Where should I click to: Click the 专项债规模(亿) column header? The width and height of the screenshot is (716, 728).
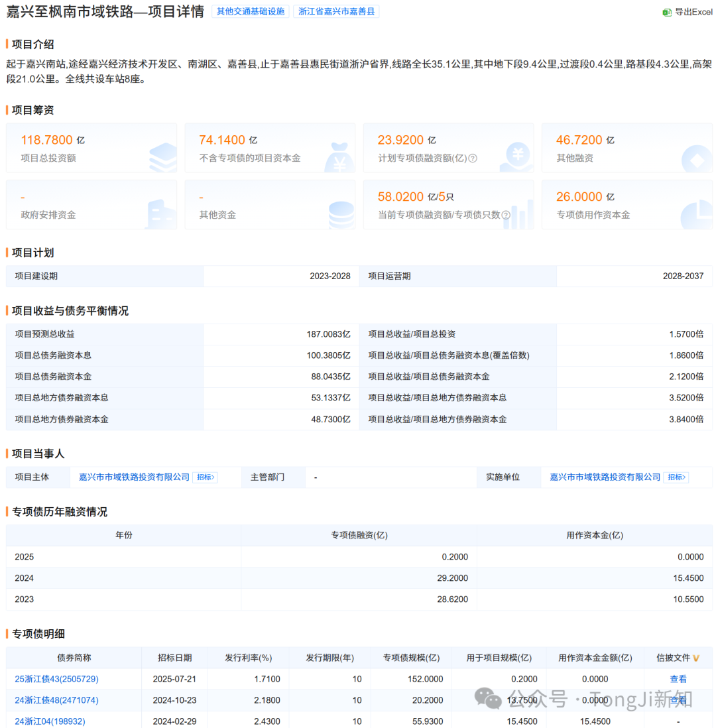coord(411,658)
